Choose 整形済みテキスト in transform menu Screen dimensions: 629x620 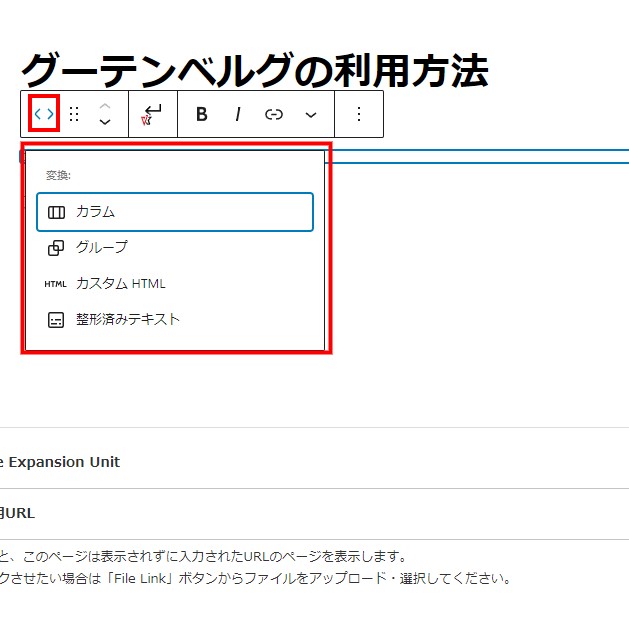click(x=127, y=319)
